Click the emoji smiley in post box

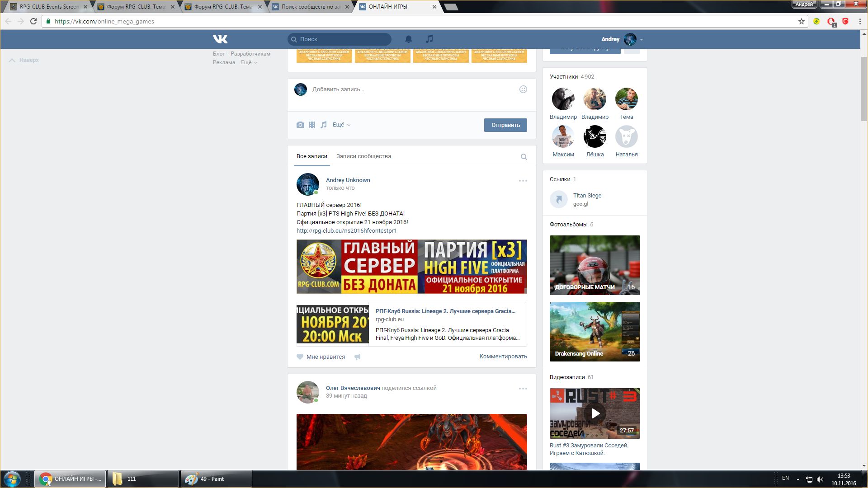coord(523,89)
